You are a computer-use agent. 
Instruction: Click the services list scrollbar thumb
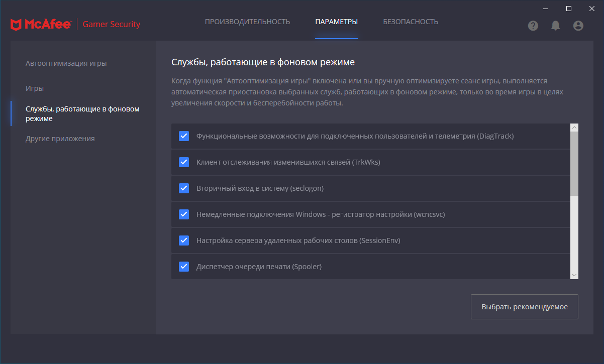coord(574,163)
